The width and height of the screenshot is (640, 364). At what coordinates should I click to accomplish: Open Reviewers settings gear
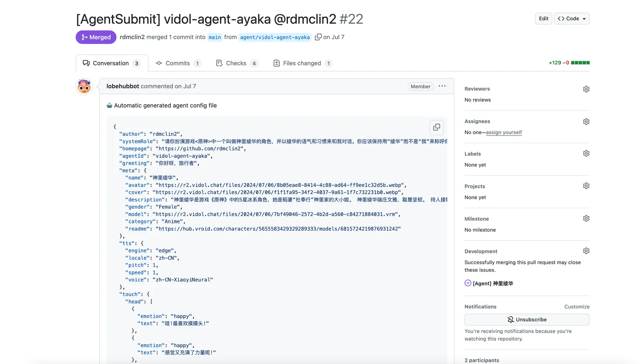pos(586,89)
